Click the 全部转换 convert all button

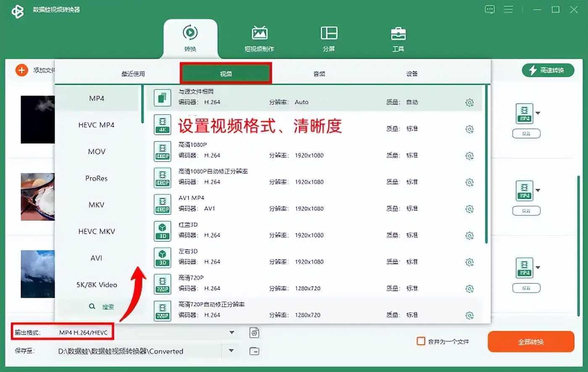[x=530, y=341]
